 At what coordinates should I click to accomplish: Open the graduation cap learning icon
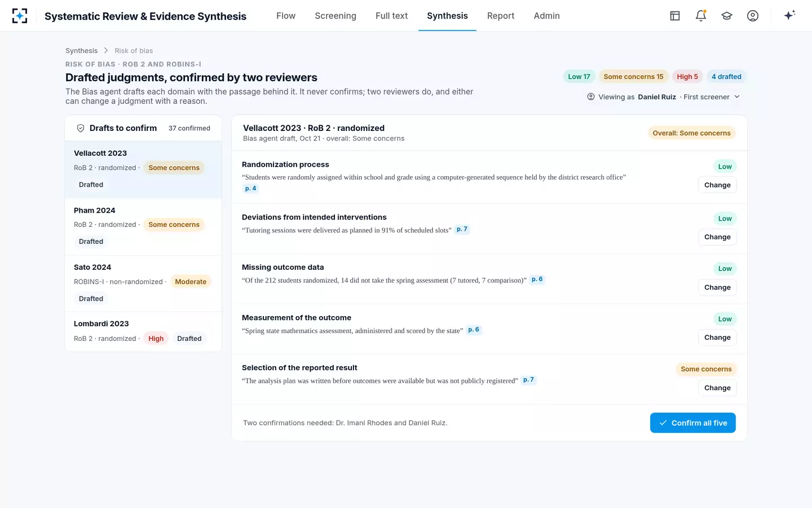727,16
